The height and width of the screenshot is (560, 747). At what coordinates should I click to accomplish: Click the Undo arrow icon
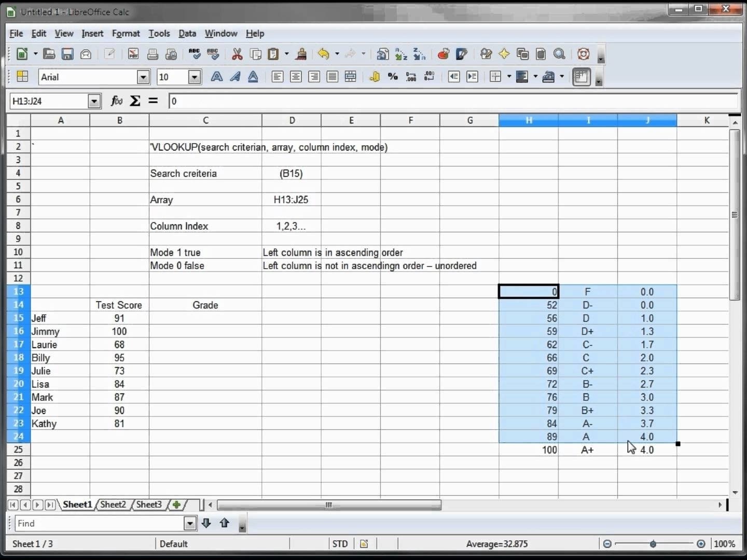323,54
